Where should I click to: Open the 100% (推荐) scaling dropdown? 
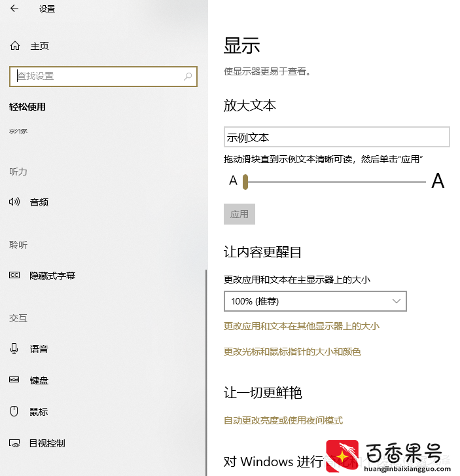(x=315, y=301)
